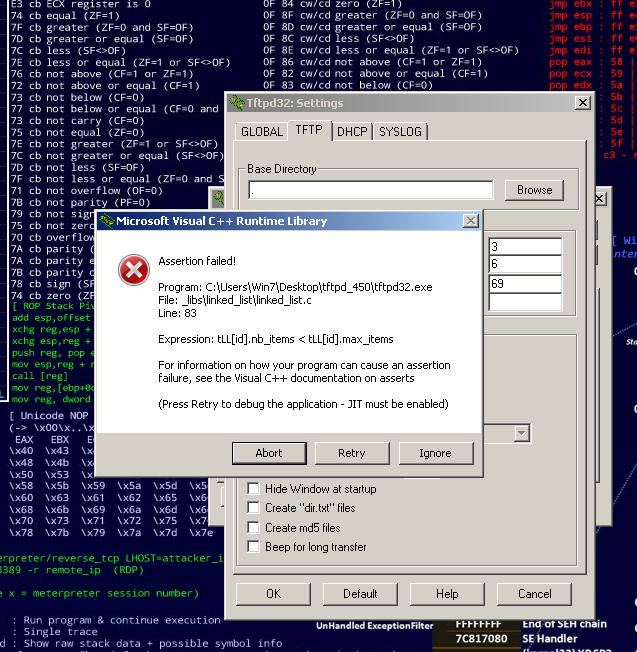
Task: Click the empty field below port 69
Action: 525,302
